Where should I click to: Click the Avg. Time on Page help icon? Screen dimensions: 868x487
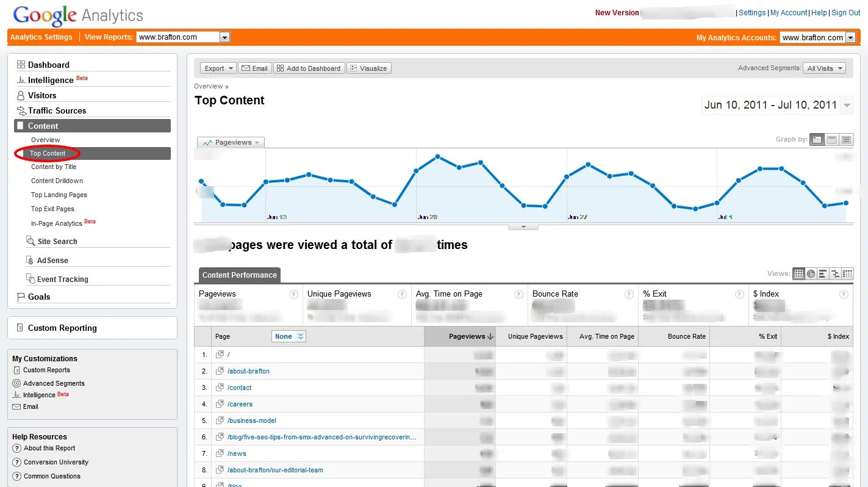518,294
